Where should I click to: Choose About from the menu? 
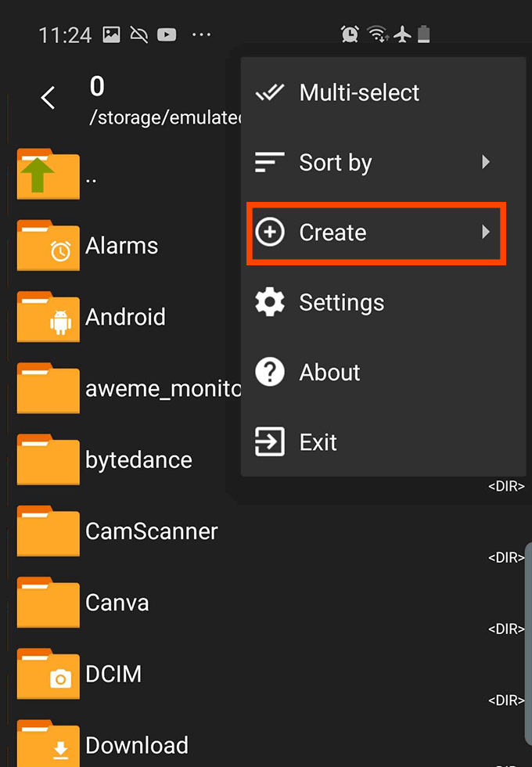[329, 372]
